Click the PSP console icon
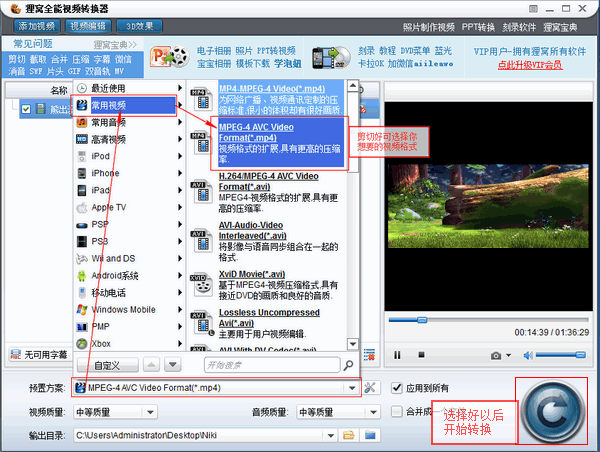 [x=82, y=225]
